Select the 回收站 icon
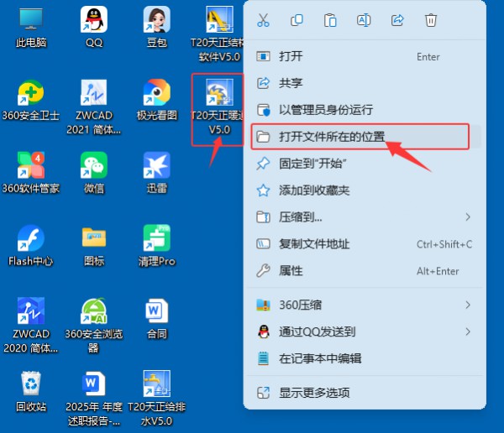The width and height of the screenshot is (504, 433). (31, 392)
